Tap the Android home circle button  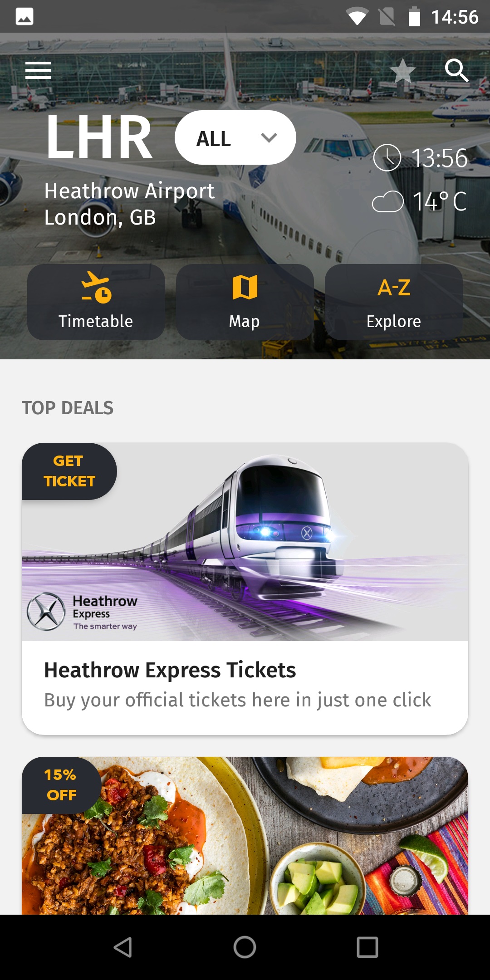(x=245, y=947)
